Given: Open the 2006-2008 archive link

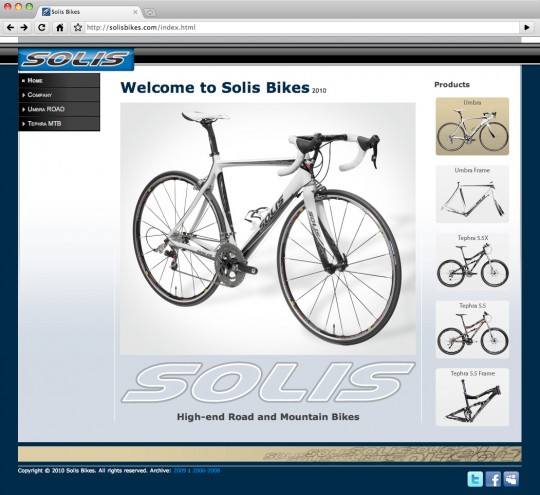Looking at the screenshot, I should pos(206,471).
